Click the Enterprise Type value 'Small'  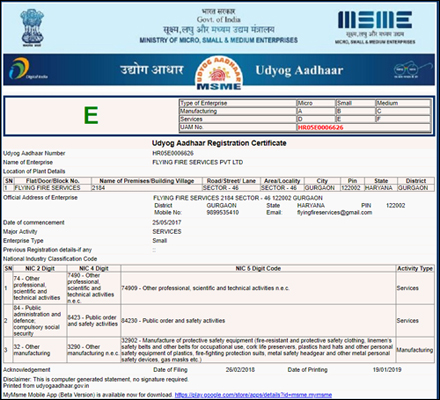point(160,240)
